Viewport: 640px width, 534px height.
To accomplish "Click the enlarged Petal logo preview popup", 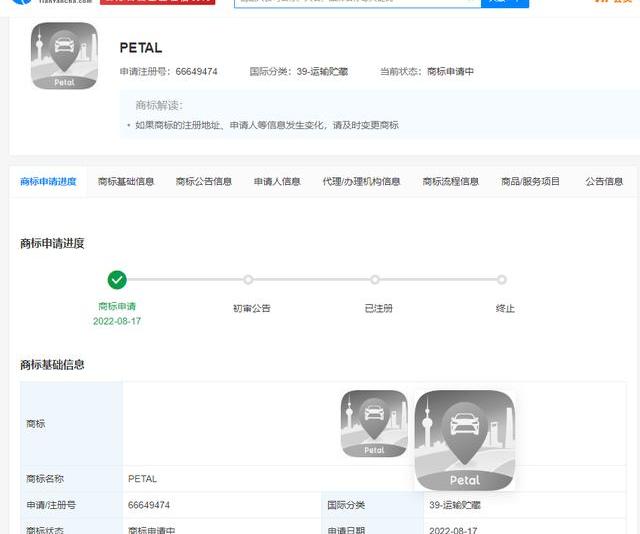I will click(x=465, y=441).
